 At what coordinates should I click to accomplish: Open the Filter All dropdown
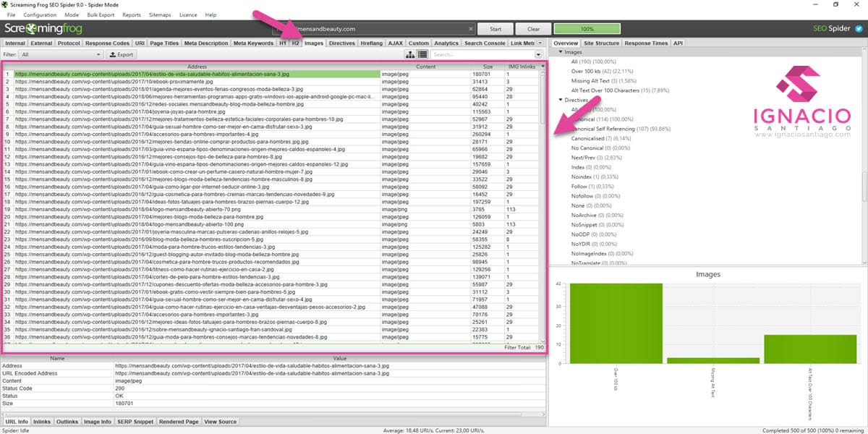click(61, 54)
